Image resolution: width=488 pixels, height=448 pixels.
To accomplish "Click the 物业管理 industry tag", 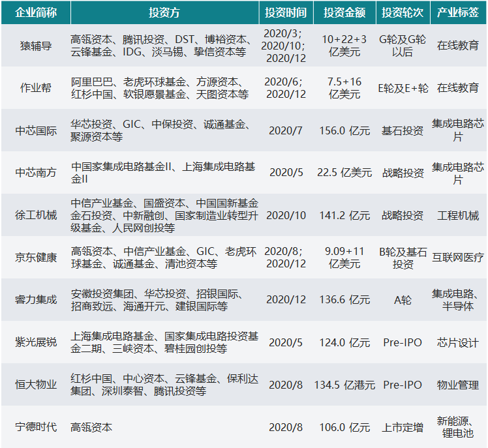I will [x=458, y=385].
